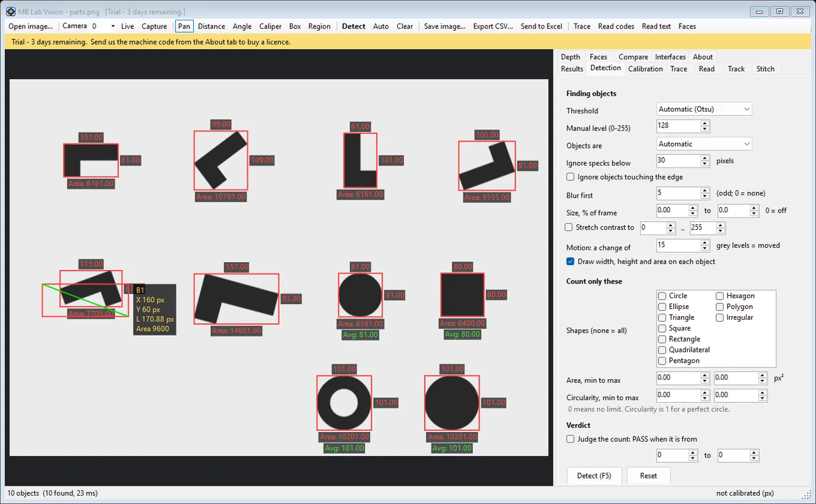Click the Send to Excel toolbar item
816x504 pixels.
point(541,26)
